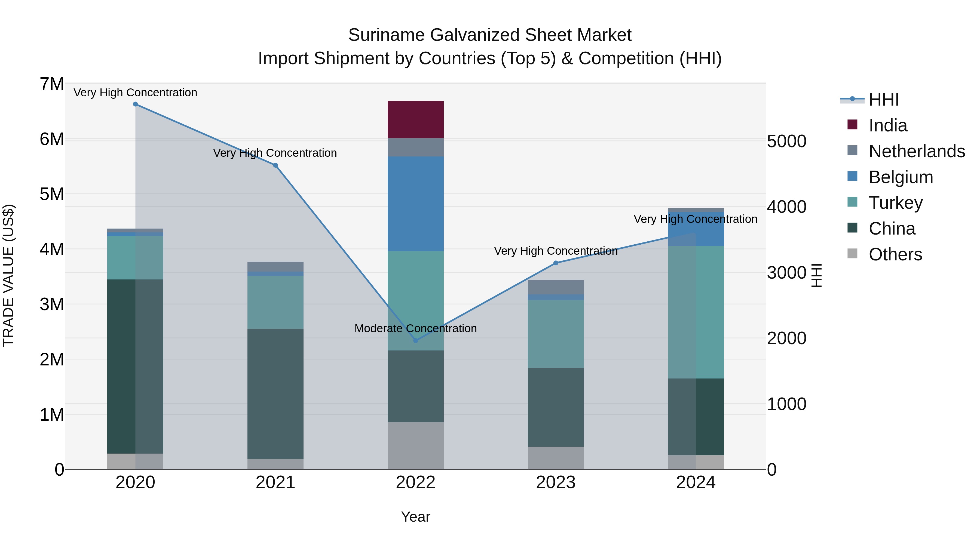
Task: Click the 2024 x-axis label
Action: [696, 482]
